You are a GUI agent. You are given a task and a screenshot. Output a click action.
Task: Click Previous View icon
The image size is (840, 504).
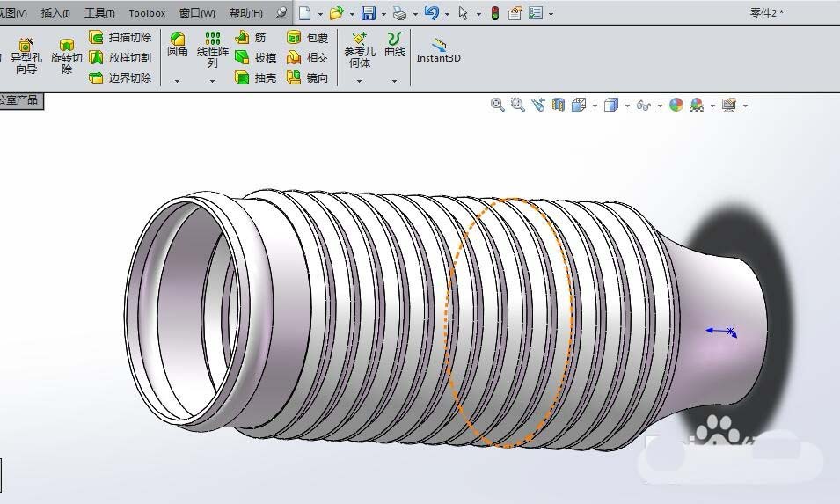point(537,105)
